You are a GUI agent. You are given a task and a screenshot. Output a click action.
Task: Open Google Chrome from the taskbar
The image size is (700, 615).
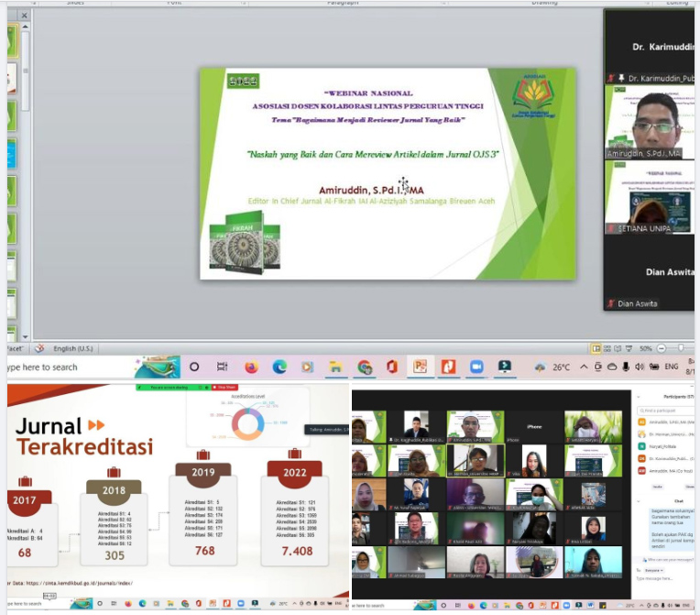364,367
